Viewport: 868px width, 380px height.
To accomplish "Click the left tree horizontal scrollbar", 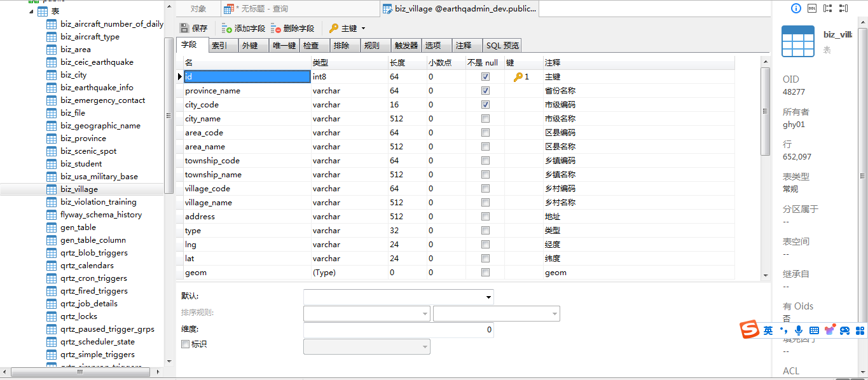I will click(79, 373).
